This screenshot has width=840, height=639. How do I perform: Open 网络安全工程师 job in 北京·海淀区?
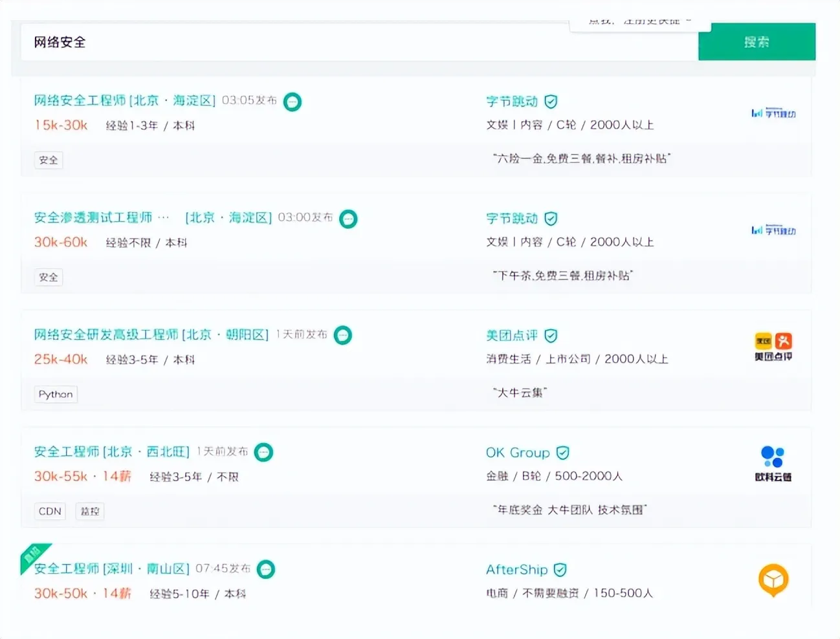pos(124,101)
